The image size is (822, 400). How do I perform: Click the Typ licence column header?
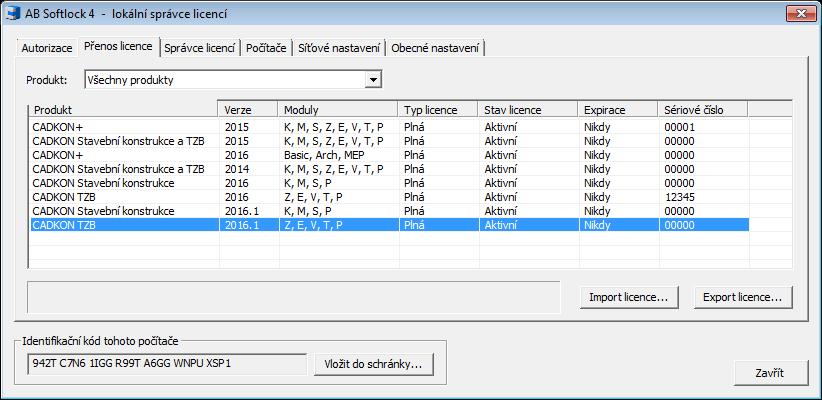tap(437, 110)
